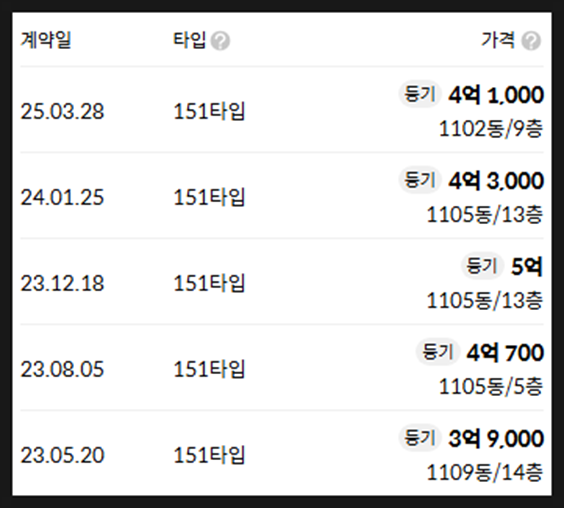Viewport: 564px width, 508px height.
Task: Click the 3억 9,000 price
Action: pyautogui.click(x=496, y=439)
